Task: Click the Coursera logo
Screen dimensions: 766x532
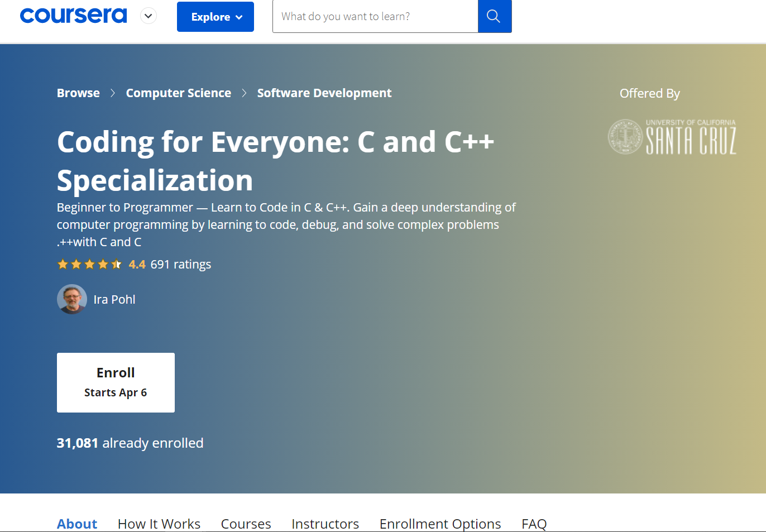Action: coord(74,16)
